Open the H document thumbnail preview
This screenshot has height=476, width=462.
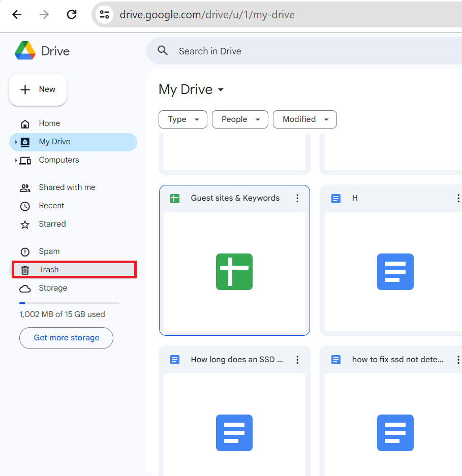click(x=393, y=272)
